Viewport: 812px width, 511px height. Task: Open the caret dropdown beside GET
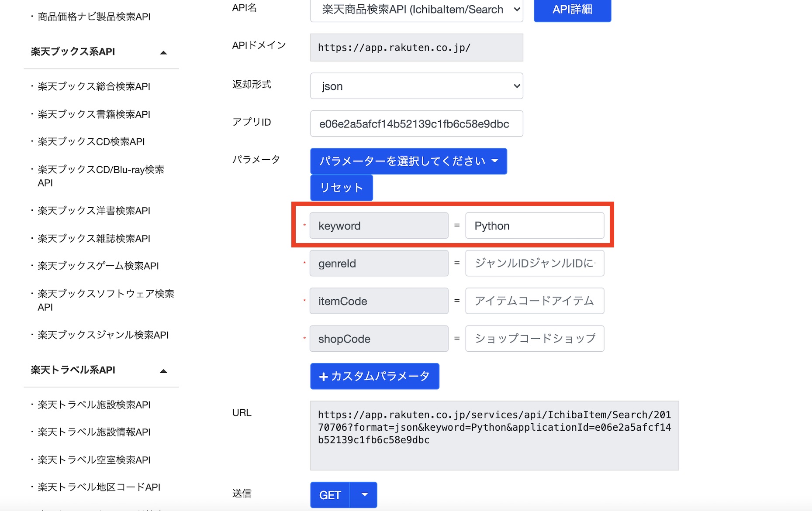[364, 495]
